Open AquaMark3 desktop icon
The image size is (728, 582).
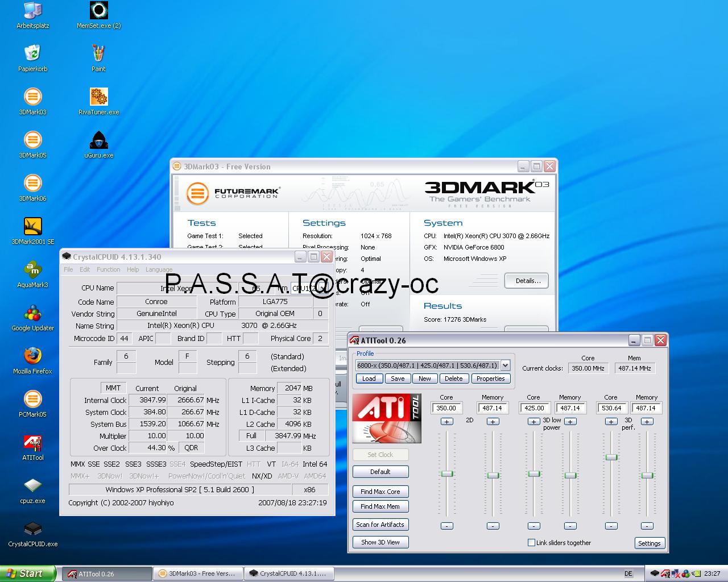pyautogui.click(x=32, y=275)
